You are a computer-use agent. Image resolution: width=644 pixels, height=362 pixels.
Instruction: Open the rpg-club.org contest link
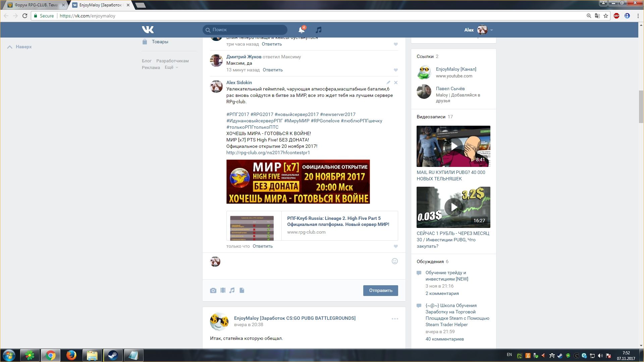click(x=268, y=153)
